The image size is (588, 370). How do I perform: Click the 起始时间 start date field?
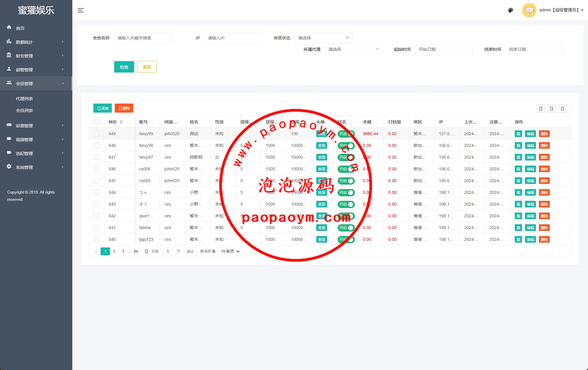444,49
